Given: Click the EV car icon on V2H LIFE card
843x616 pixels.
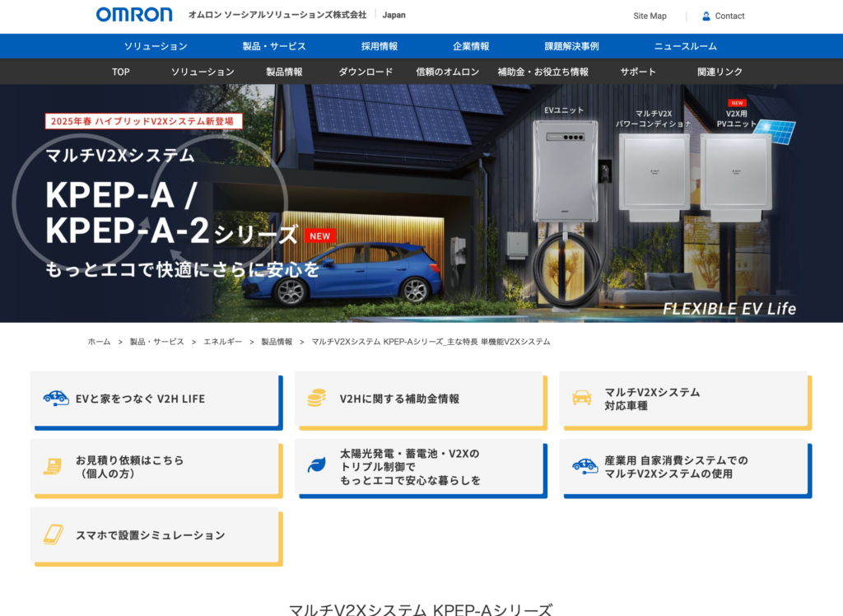Looking at the screenshot, I should 56,398.
